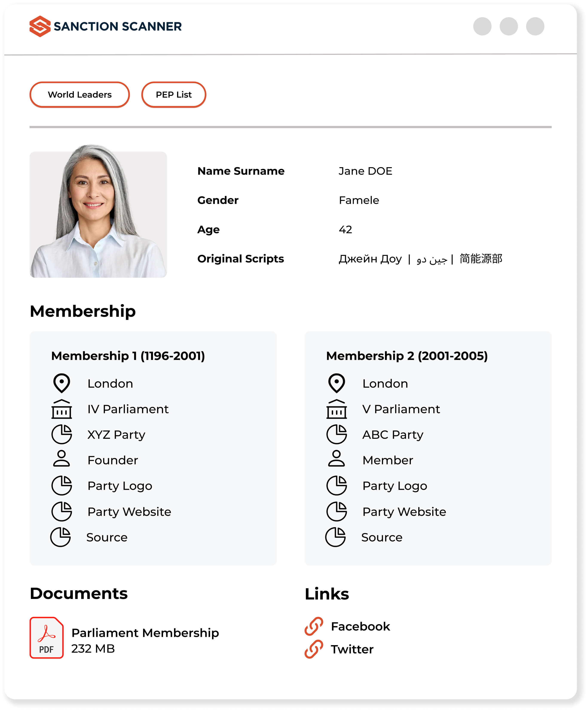This screenshot has width=588, height=710.
Task: Click Source under Membership 2
Action: coord(381,537)
